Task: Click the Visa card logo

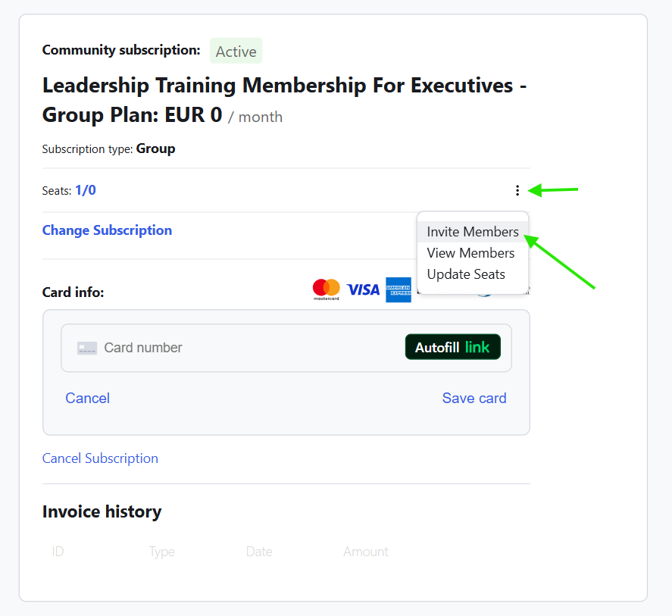Action: 363,289
